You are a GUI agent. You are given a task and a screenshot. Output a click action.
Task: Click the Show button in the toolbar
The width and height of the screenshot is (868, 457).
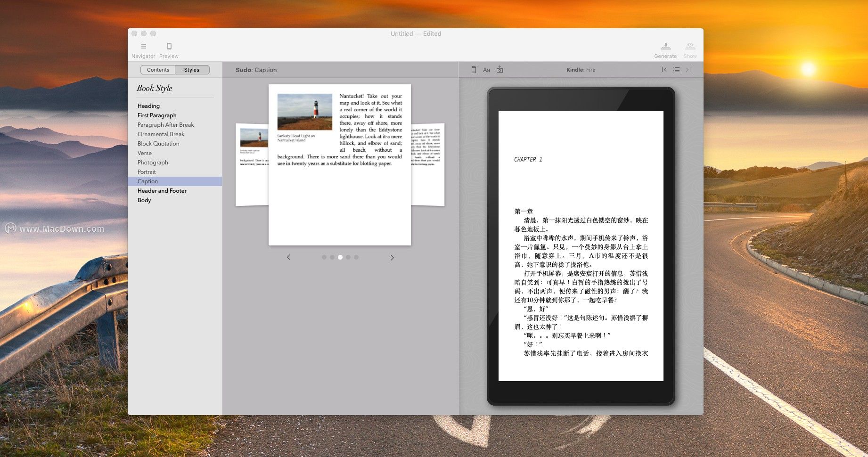(x=690, y=49)
